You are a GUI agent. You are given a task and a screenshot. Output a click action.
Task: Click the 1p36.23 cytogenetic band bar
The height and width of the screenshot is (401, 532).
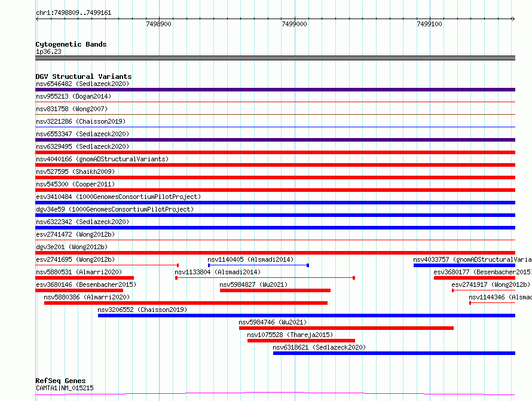[x=275, y=58]
